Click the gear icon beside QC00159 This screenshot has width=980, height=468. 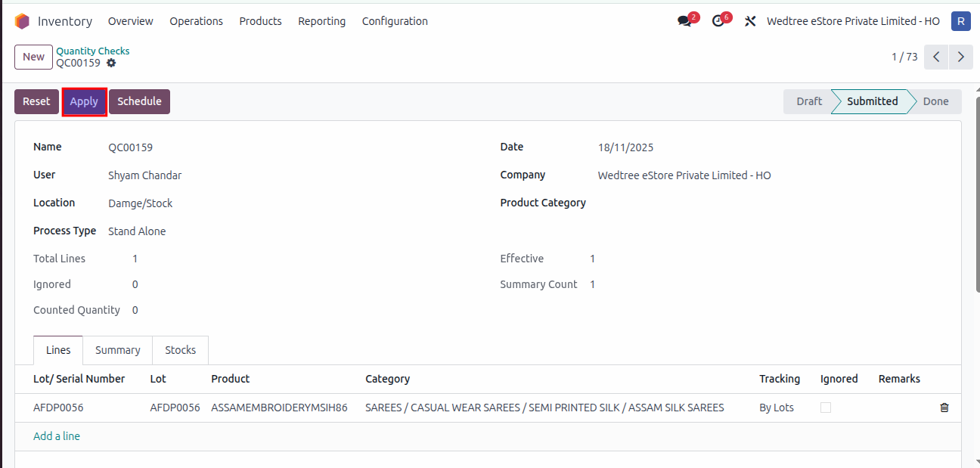(x=111, y=64)
